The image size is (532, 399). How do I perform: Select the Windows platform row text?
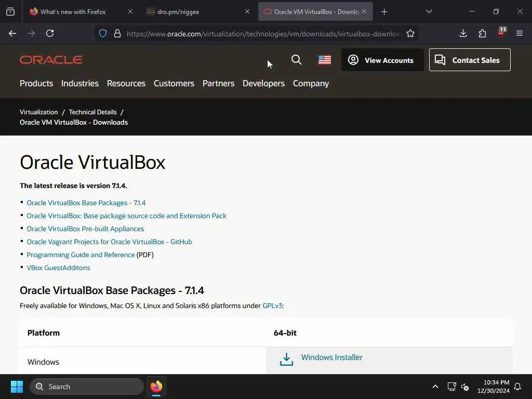pyautogui.click(x=43, y=362)
